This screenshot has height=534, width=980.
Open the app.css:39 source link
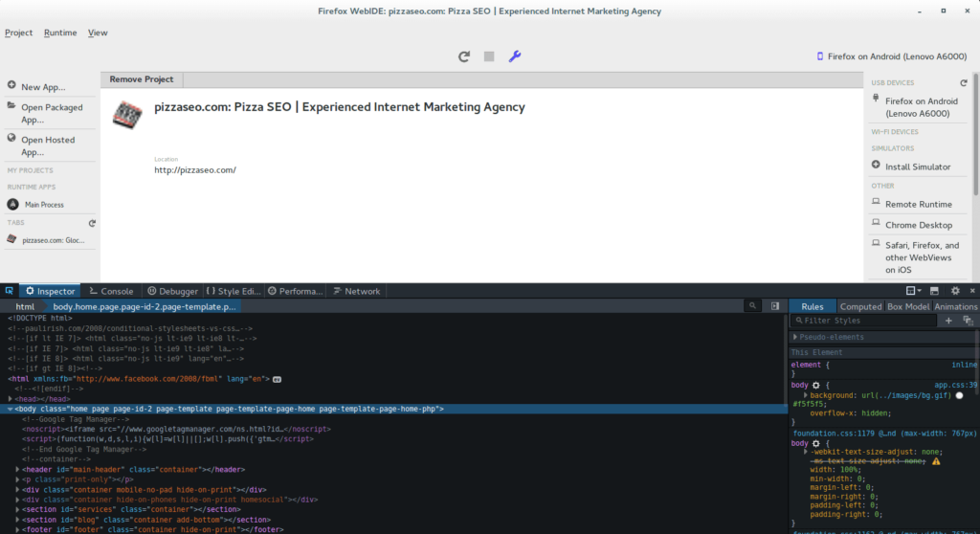point(955,385)
